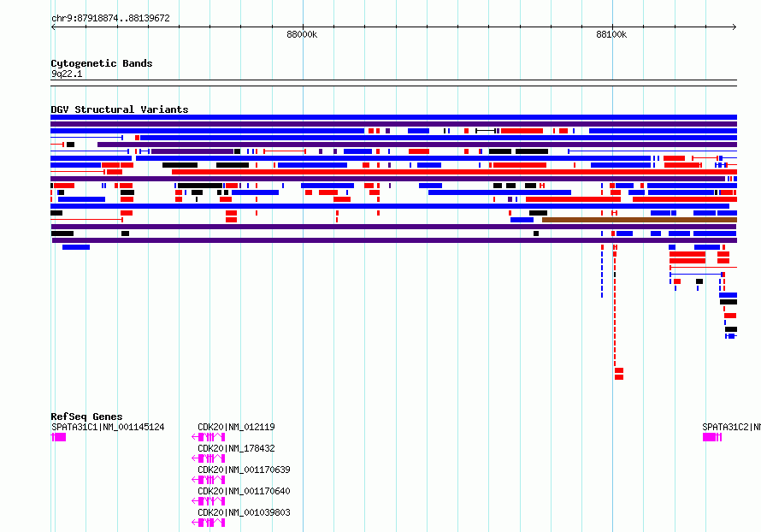The image size is (761, 532).
Task: Select the SPATA31C2 magenta gene glyph
Action: point(712,437)
